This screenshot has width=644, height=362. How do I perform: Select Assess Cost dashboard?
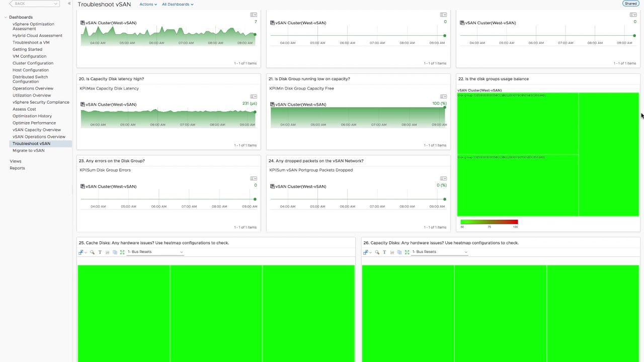[x=24, y=109]
